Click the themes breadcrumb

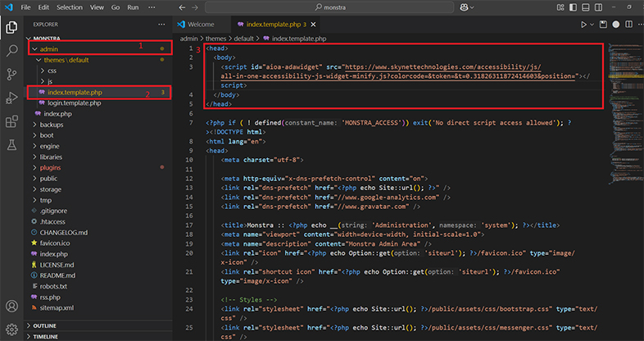click(x=216, y=39)
